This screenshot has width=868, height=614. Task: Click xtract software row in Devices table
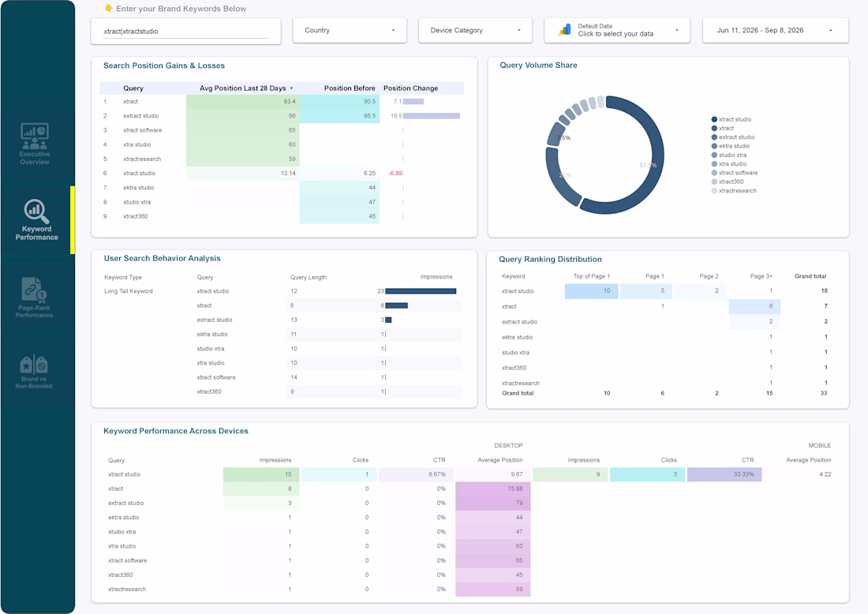[x=470, y=561]
